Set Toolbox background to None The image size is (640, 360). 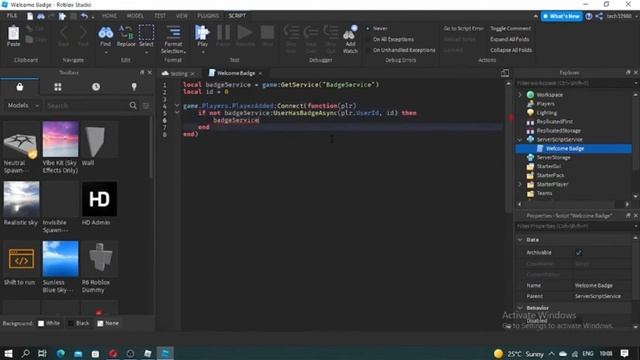tap(100, 323)
